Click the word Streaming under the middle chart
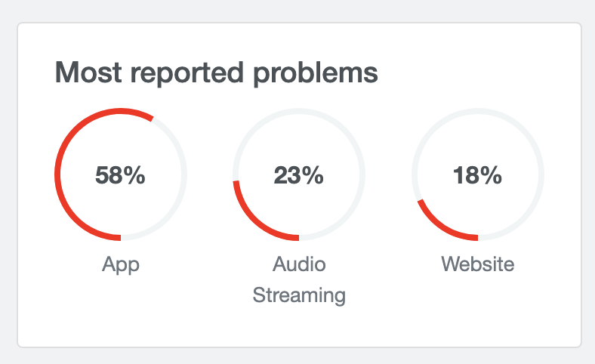 [x=299, y=295]
